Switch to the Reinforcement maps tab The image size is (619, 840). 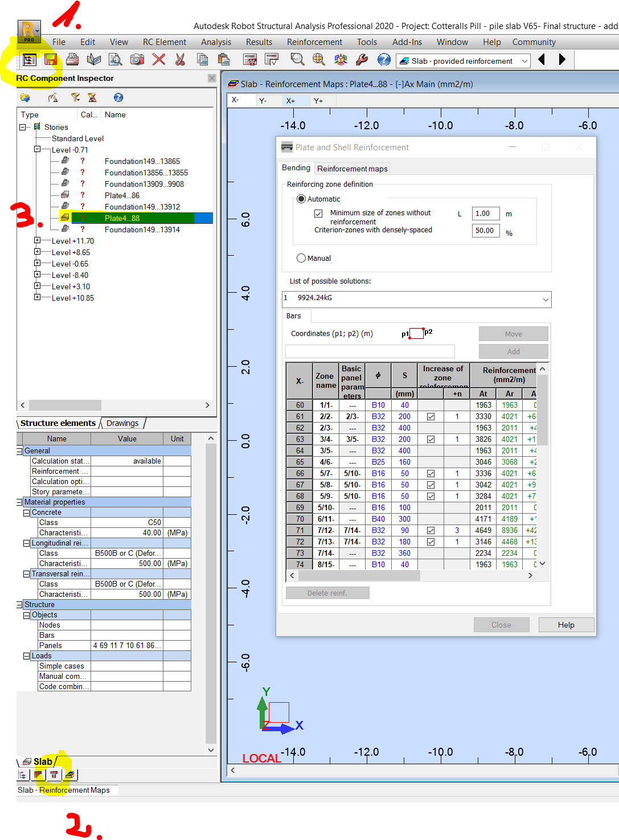352,168
